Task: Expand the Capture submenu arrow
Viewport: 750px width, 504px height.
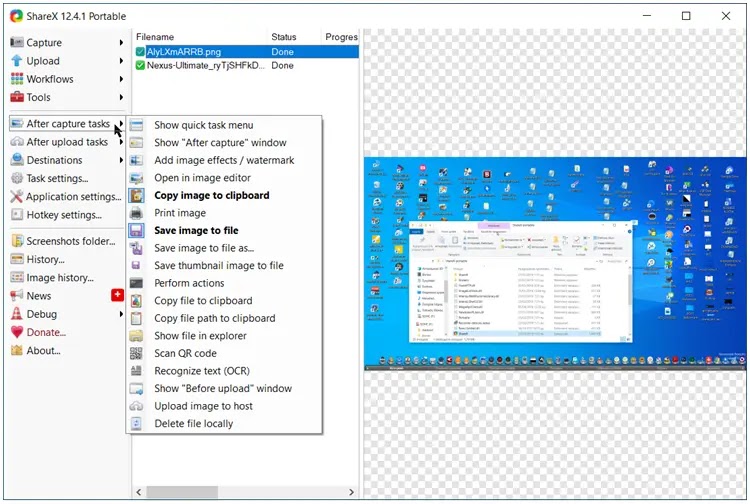Action: coord(121,43)
